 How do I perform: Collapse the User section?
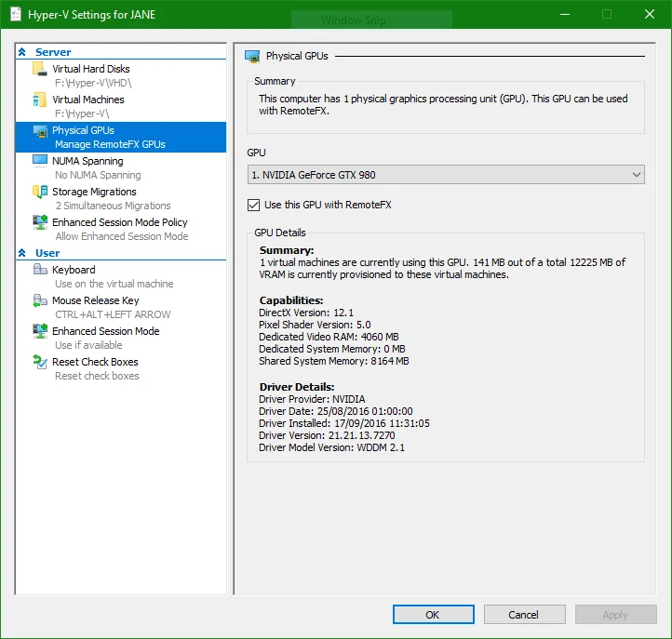[22, 253]
